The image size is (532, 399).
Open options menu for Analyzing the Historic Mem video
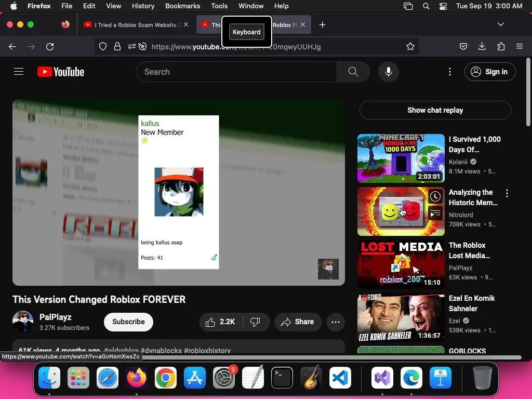point(507,193)
